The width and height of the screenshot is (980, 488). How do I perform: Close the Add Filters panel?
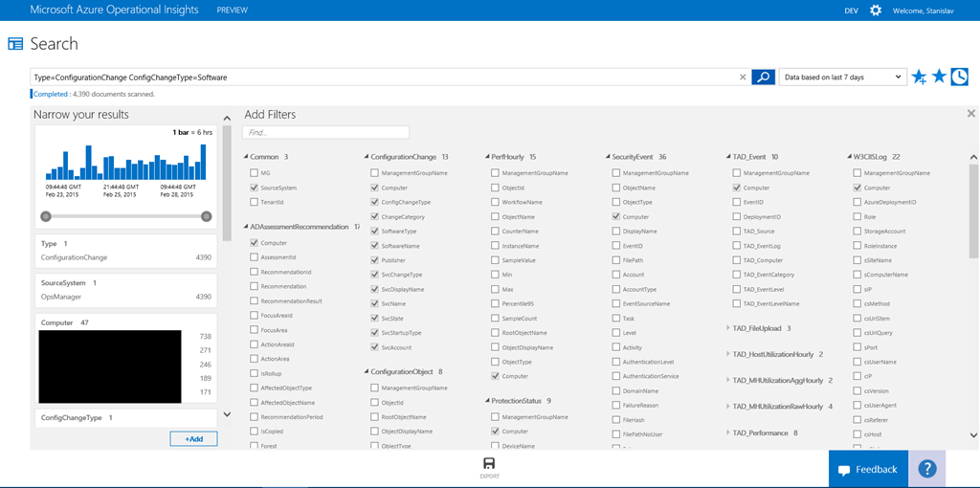click(x=970, y=114)
